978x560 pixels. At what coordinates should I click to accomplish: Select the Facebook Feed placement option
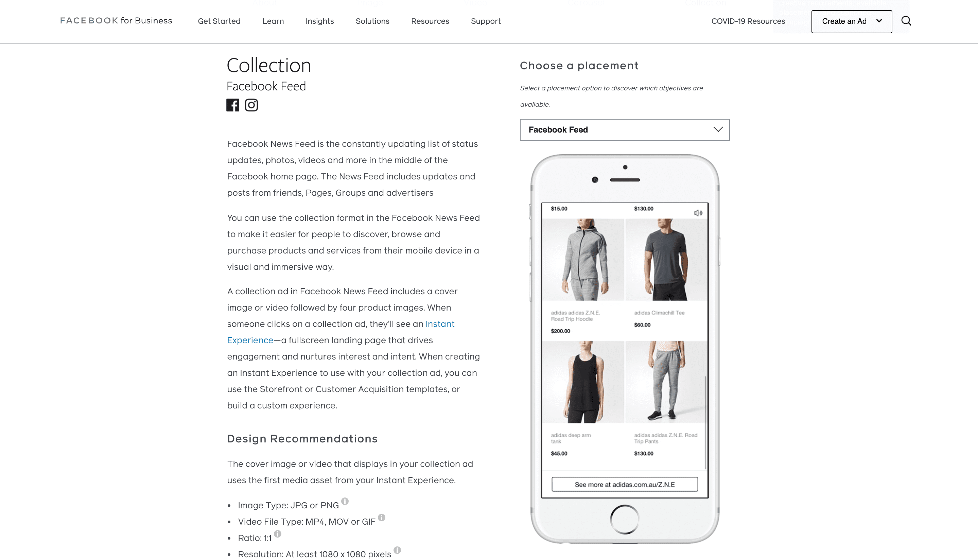pyautogui.click(x=625, y=129)
